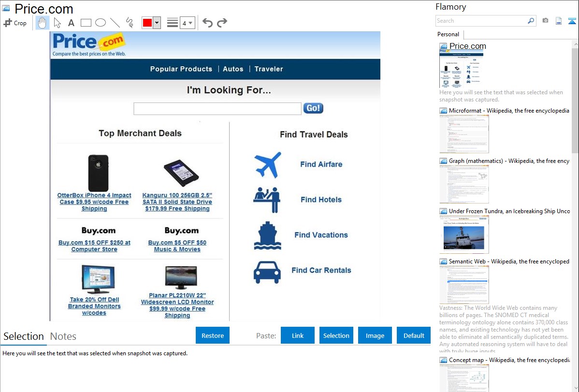Activate the hand pan tool
The image size is (579, 392).
coord(42,23)
